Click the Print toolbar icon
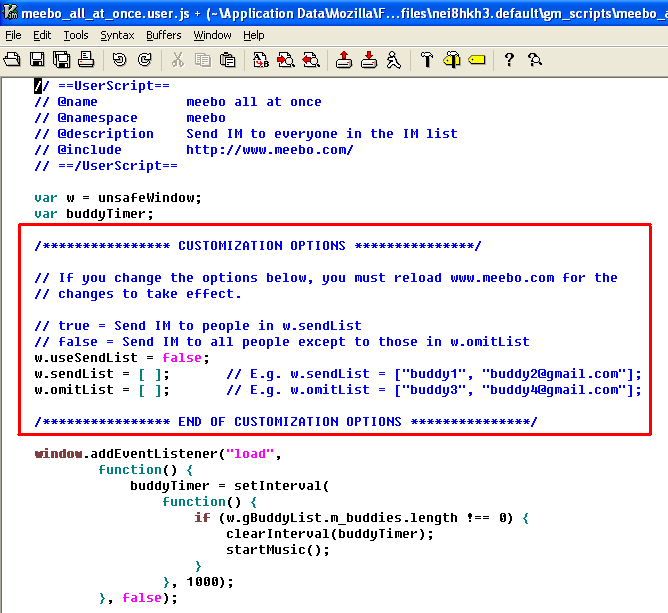Image resolution: width=668 pixels, height=613 pixels. click(86, 60)
